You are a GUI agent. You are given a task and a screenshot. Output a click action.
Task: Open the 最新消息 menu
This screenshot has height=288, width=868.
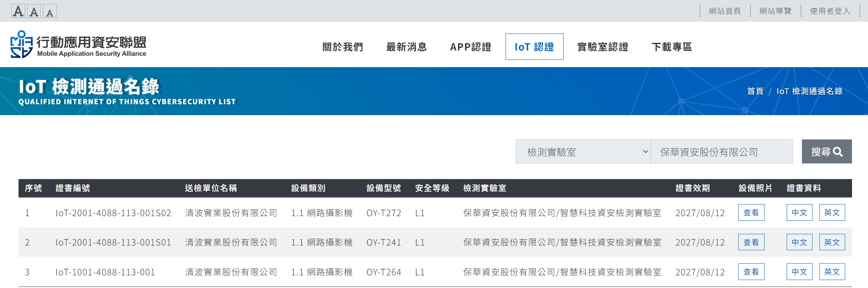406,47
